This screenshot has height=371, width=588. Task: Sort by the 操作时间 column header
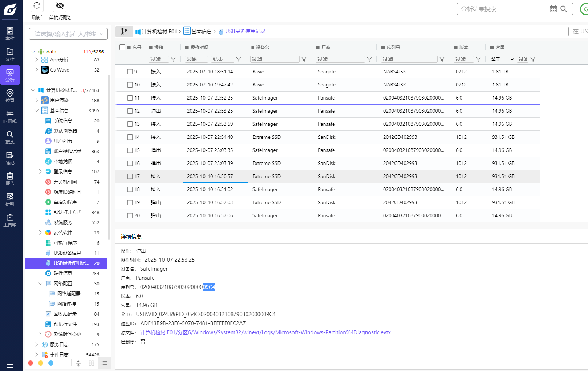pos(199,48)
